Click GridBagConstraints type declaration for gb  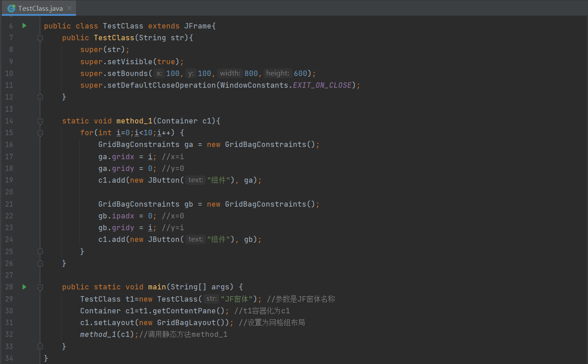[139, 204]
